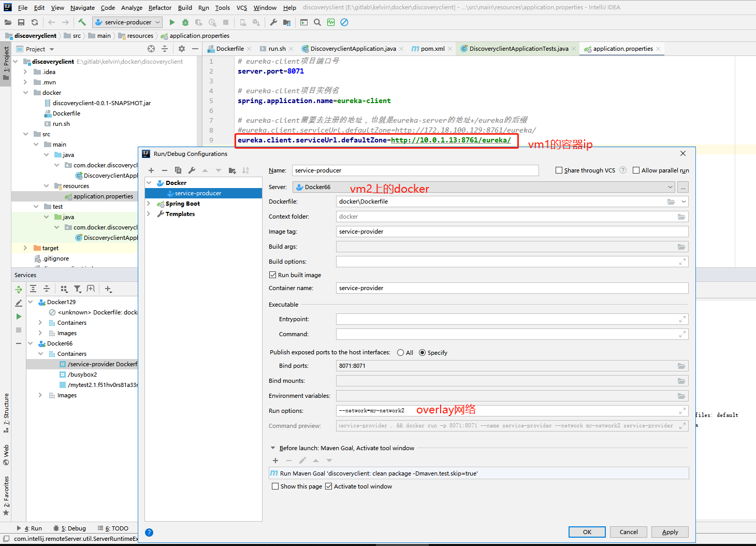Click the OK button
Screen dimensions: 756x546
pyautogui.click(x=587, y=532)
